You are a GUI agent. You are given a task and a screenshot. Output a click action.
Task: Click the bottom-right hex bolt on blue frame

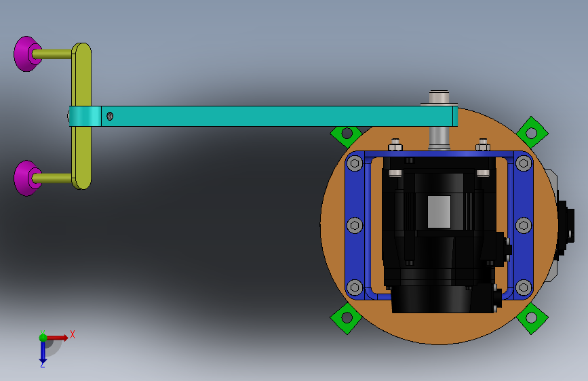[x=524, y=287]
